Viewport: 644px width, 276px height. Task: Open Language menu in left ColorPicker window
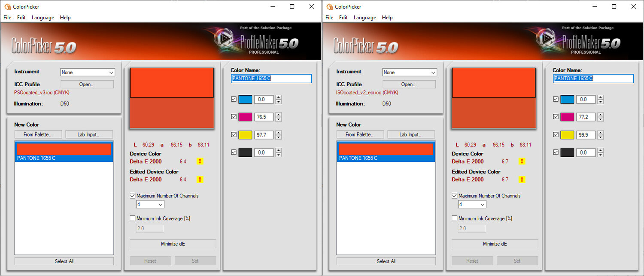click(x=43, y=18)
